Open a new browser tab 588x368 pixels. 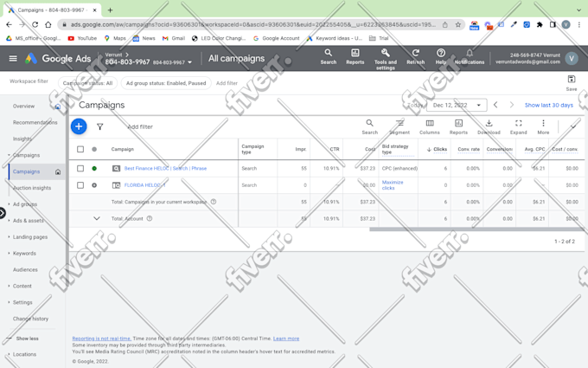pyautogui.click(x=110, y=10)
